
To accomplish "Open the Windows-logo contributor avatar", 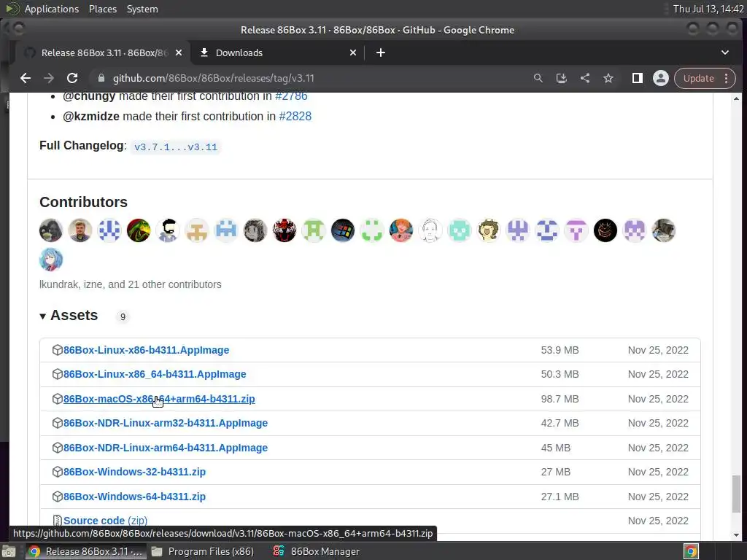I will 343,230.
